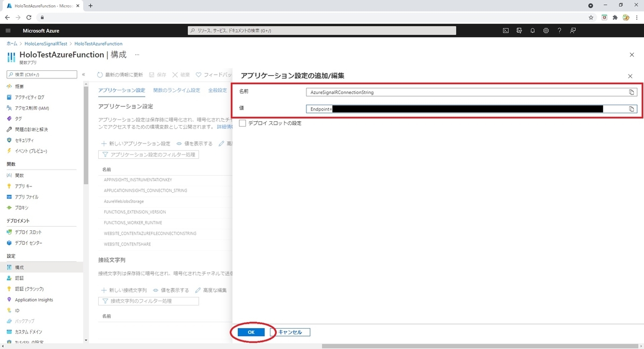Copy the 名前 field value to clipboard
The width and height of the screenshot is (644, 349).
(632, 92)
